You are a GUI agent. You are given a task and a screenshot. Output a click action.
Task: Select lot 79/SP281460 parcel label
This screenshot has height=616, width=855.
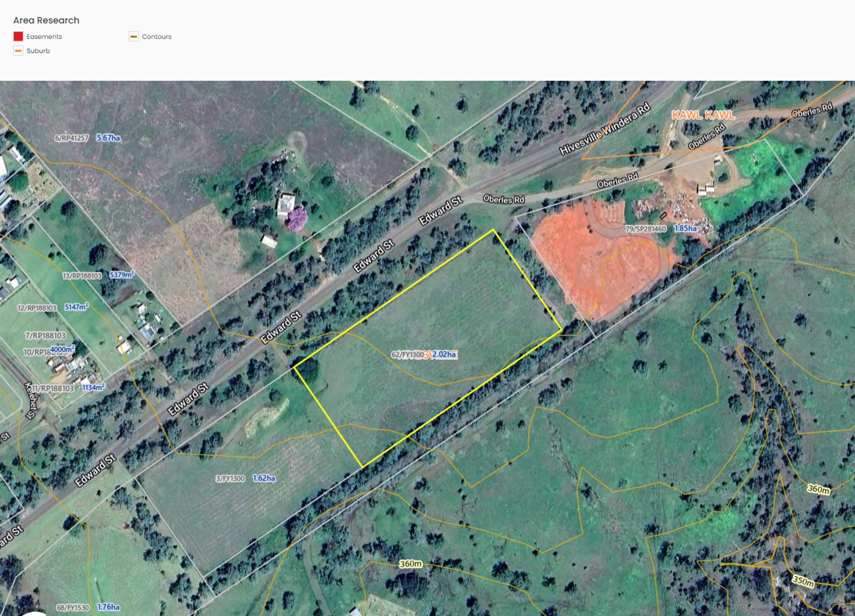coord(645,229)
